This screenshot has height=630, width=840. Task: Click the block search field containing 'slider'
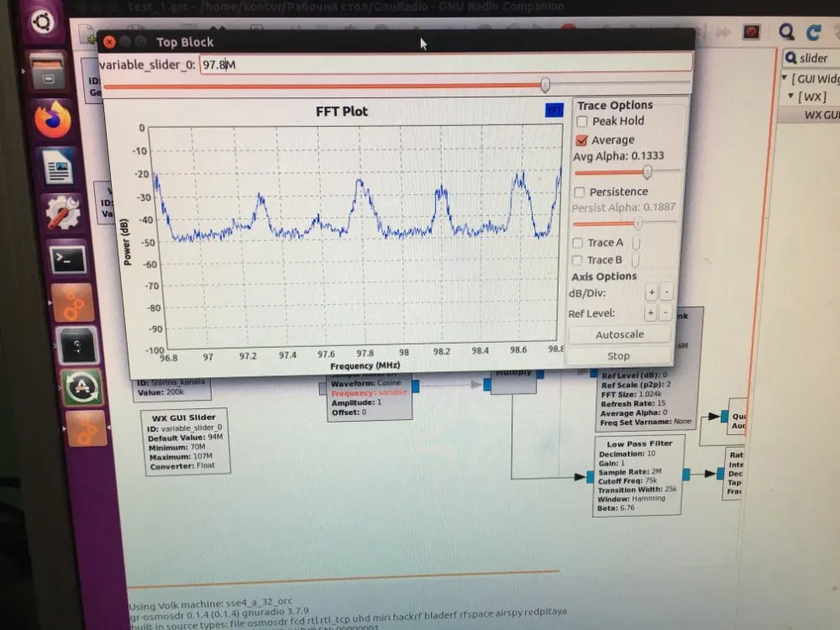(x=811, y=58)
